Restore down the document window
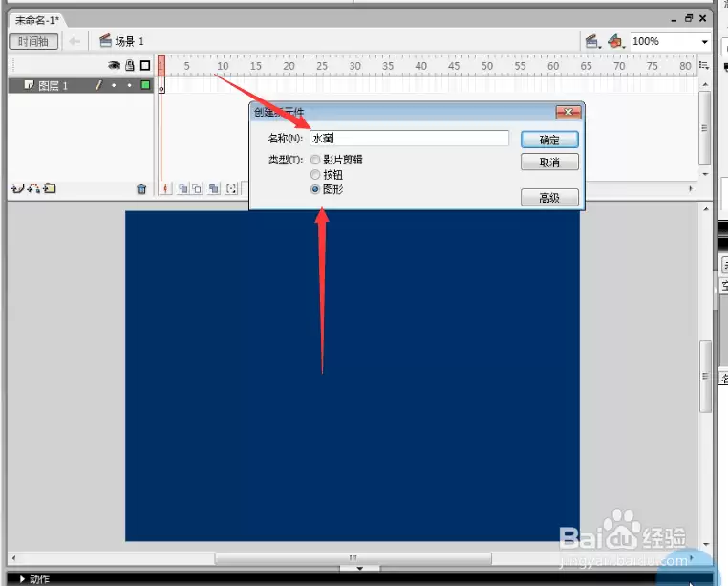The image size is (728, 586). pyautogui.click(x=689, y=18)
